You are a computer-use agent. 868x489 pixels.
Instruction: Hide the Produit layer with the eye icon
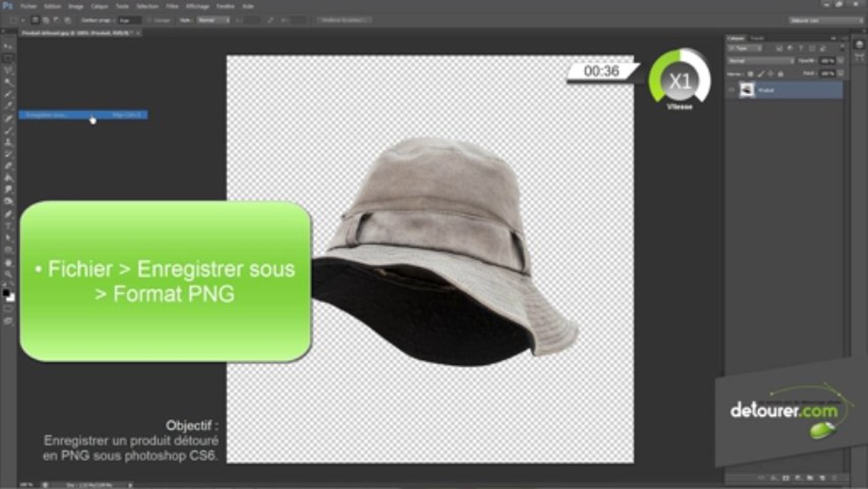point(731,90)
